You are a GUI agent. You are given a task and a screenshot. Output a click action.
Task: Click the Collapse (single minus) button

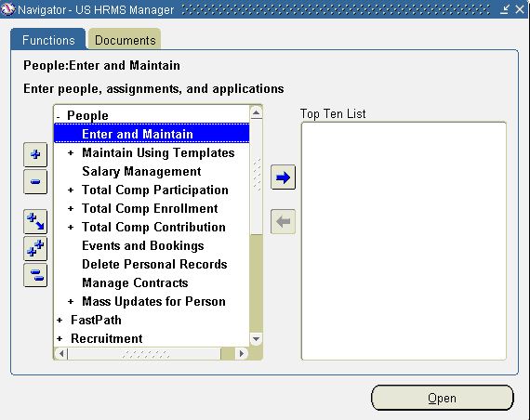coord(35,182)
